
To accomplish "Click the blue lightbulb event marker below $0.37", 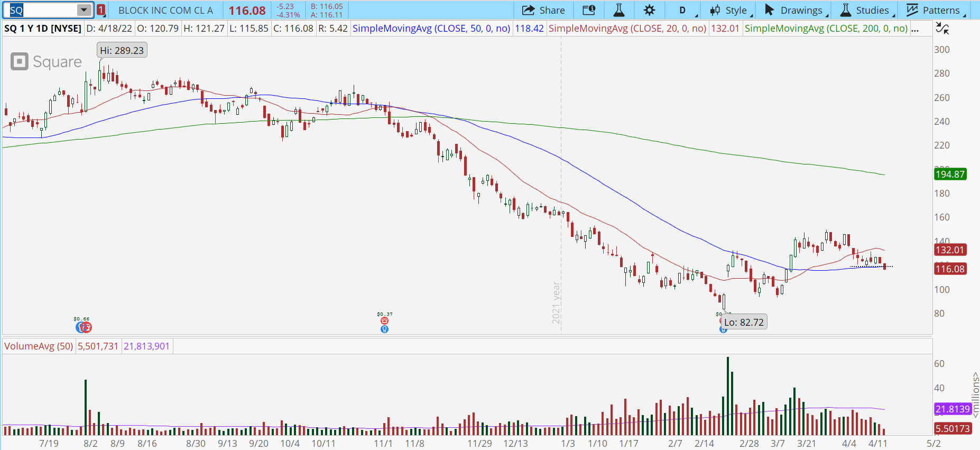I will (384, 329).
